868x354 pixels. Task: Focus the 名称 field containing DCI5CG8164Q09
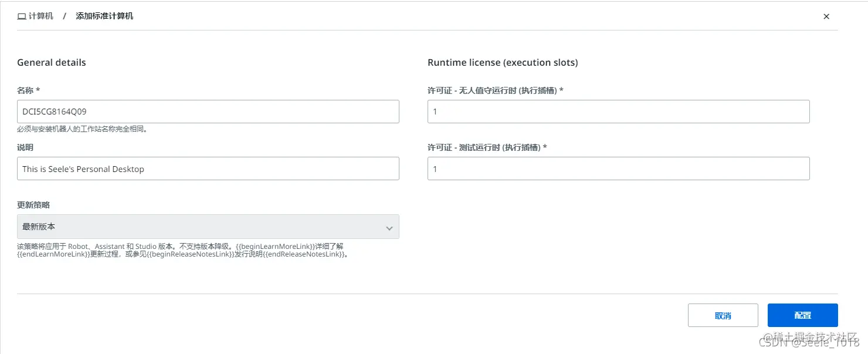[208, 112]
